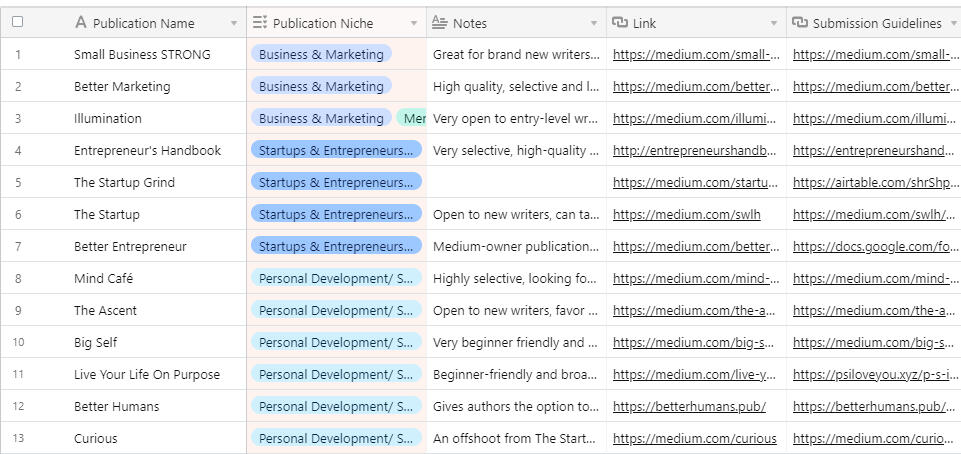Click the Notes cell for Big Self
Viewport: 961px width, 454px height.
coord(515,342)
